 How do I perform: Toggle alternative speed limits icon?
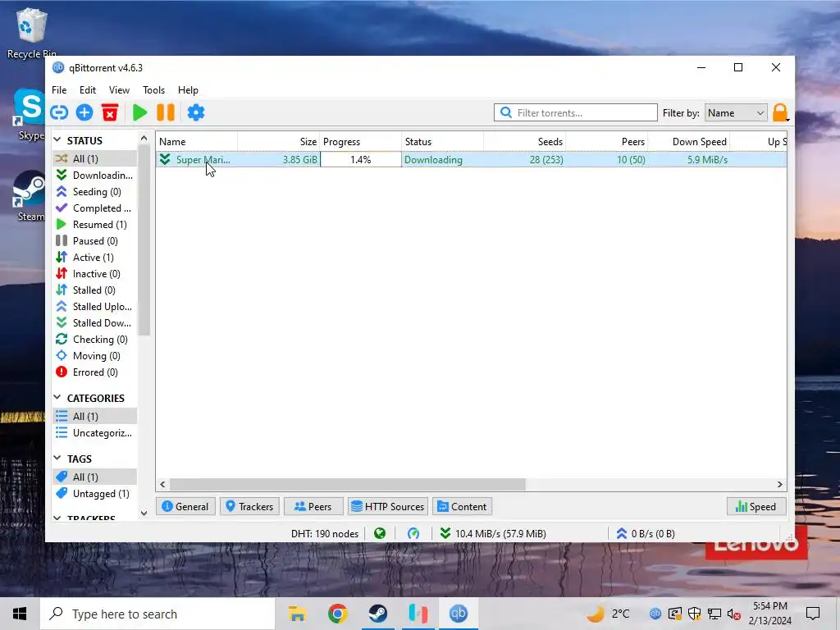pyautogui.click(x=413, y=533)
